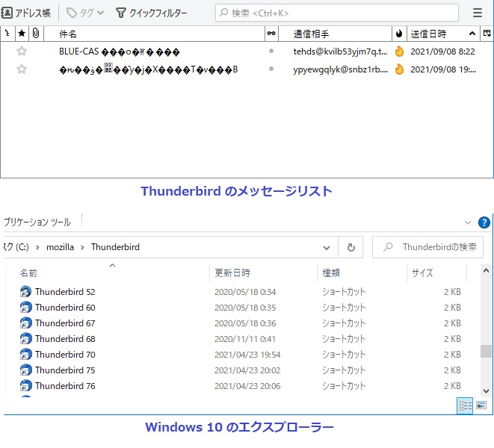Click the Explorer refresh button
Image resolution: width=494 pixels, height=448 pixels.
[x=350, y=247]
